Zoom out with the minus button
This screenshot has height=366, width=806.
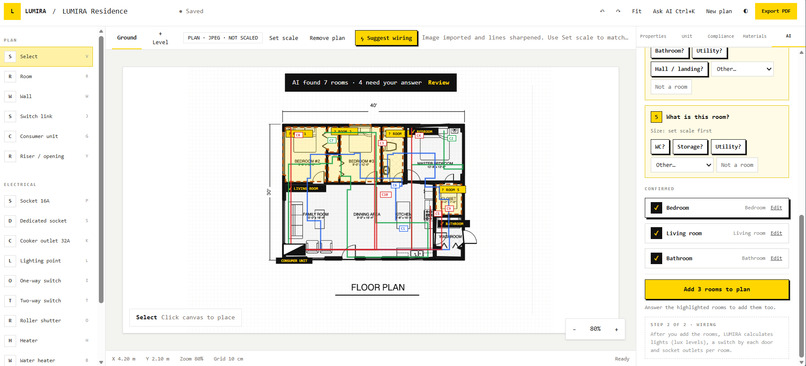tap(575, 329)
